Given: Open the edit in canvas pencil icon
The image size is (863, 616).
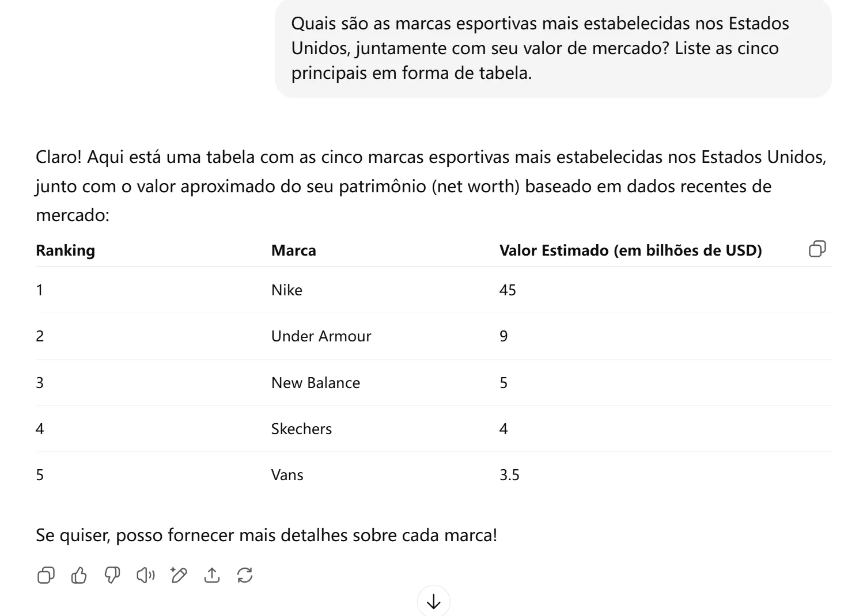Looking at the screenshot, I should [179, 575].
